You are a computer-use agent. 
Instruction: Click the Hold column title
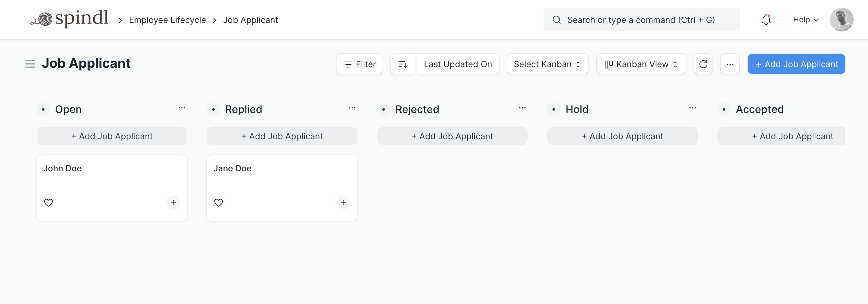pyautogui.click(x=577, y=109)
